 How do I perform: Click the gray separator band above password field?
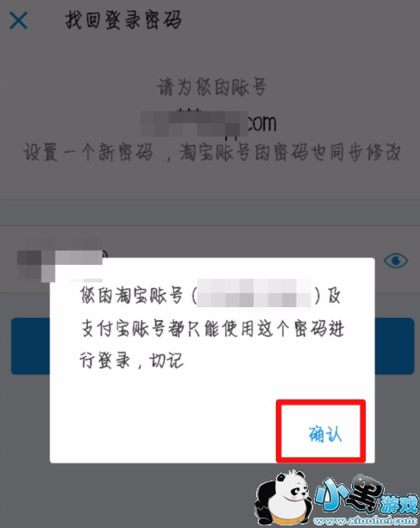pos(210,212)
